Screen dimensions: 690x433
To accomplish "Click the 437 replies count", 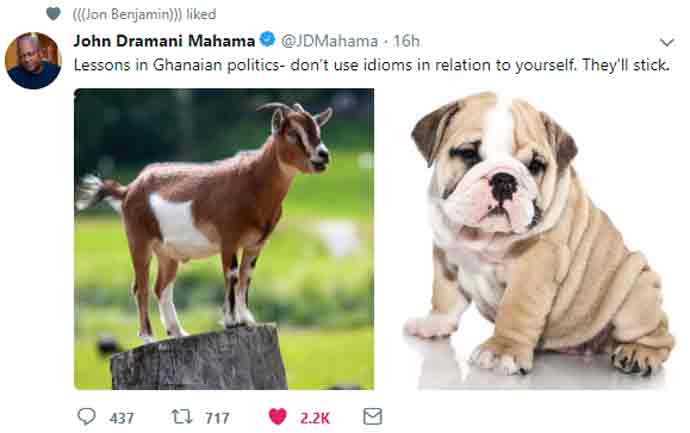I will tap(121, 417).
